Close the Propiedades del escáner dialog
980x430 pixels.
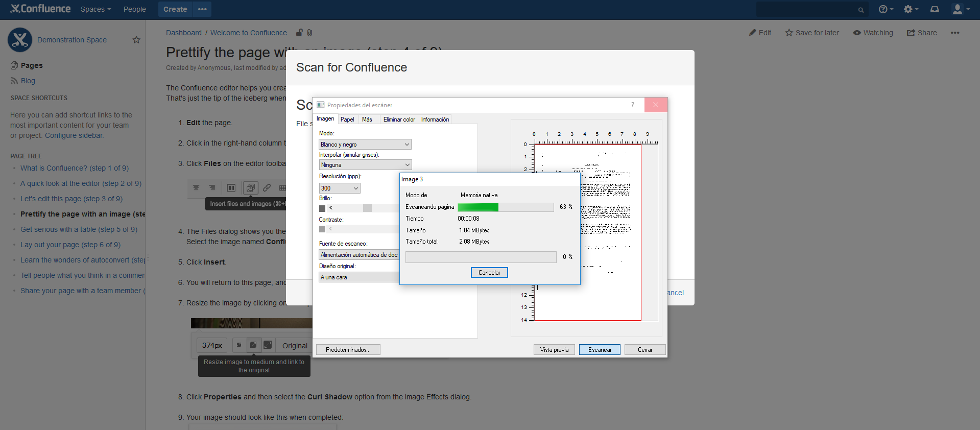[x=656, y=105]
